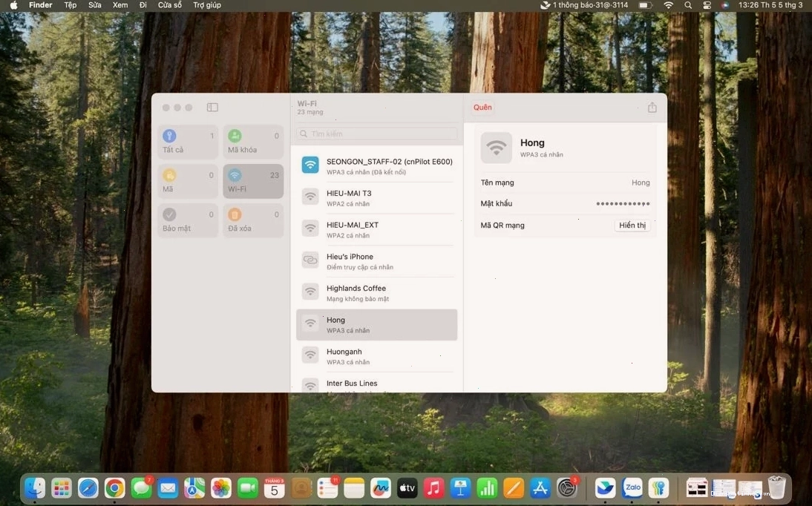Open the Finder menu
This screenshot has width=812, height=506.
pos(40,5)
